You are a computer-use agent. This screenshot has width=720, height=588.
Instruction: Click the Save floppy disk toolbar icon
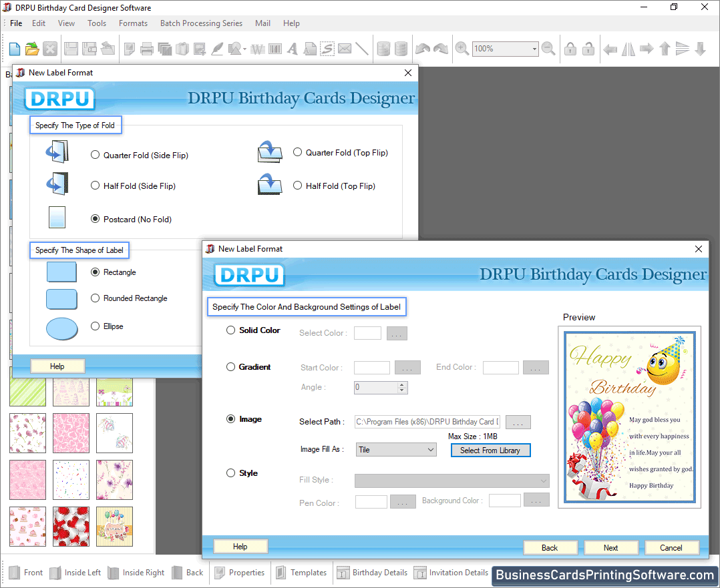(71, 49)
